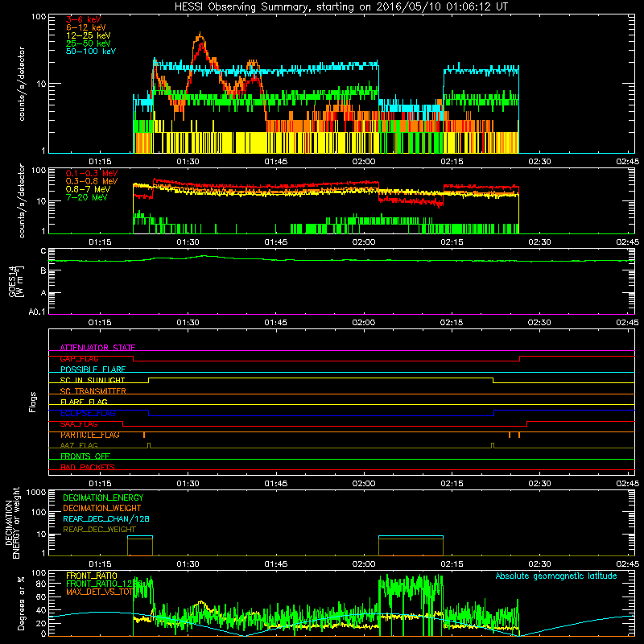Select the 0.3-0.8 MeV legend label

(x=92, y=181)
